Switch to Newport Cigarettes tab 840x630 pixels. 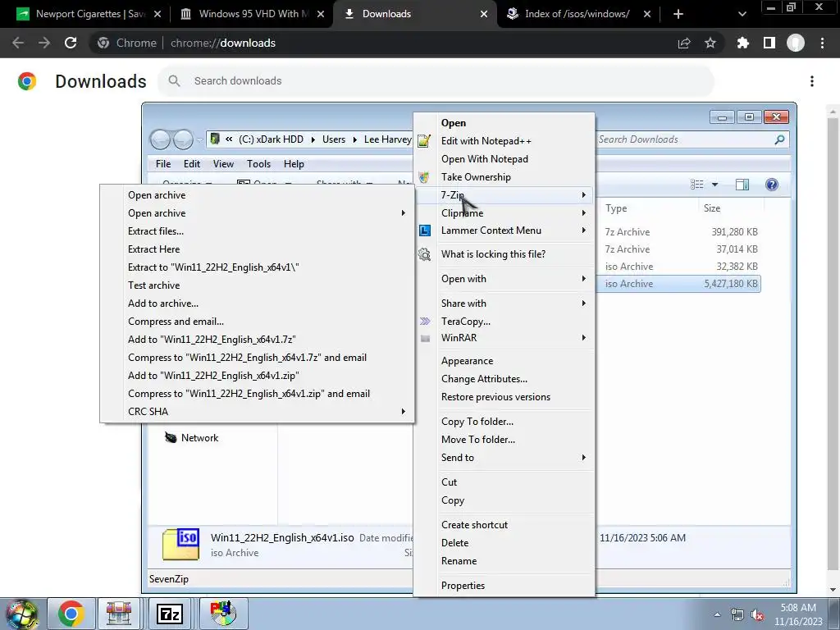89,14
